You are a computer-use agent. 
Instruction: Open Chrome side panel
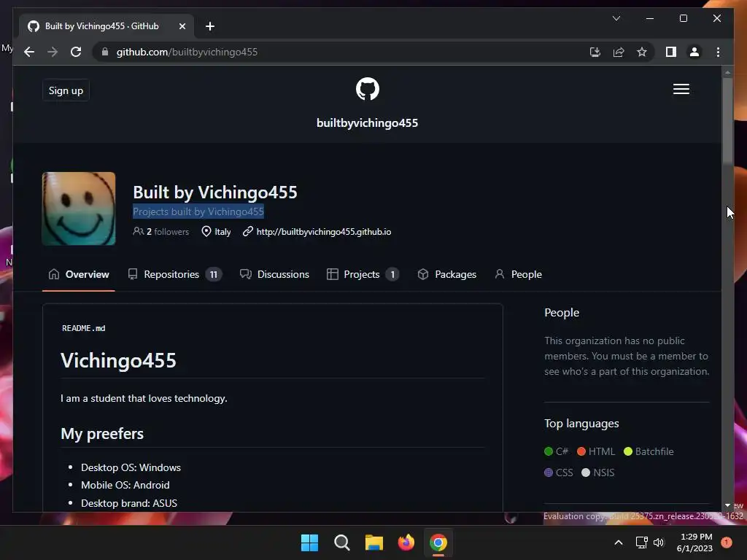pos(671,52)
